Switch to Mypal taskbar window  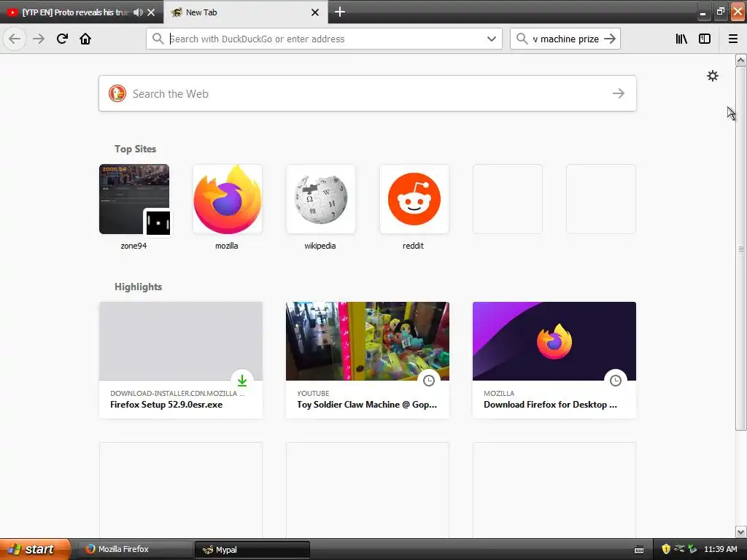[x=252, y=550]
